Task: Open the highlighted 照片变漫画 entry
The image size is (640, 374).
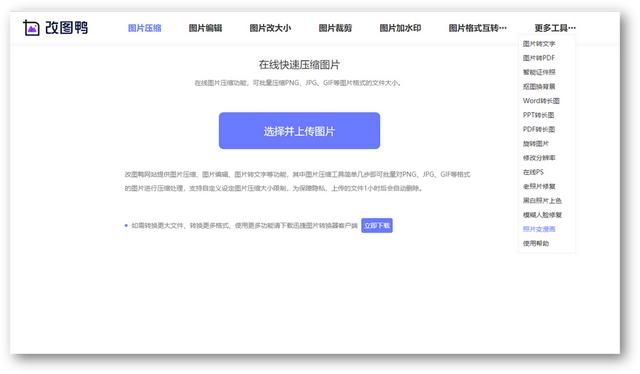Action: [539, 229]
